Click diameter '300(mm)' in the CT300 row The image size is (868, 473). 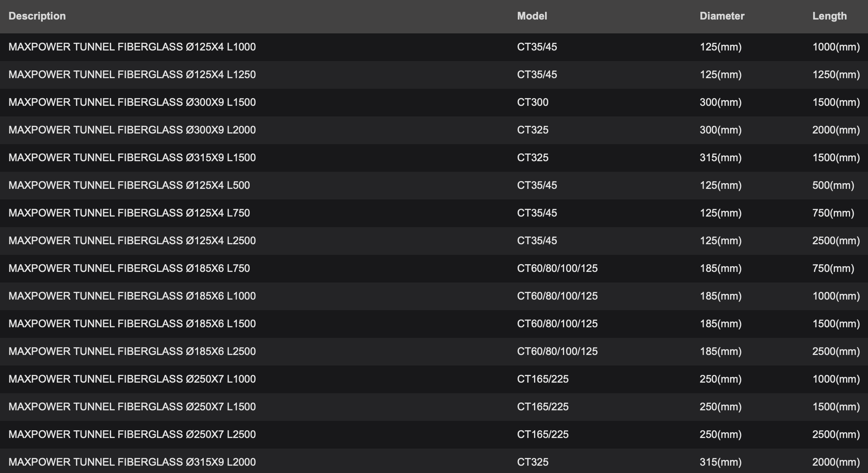point(721,102)
